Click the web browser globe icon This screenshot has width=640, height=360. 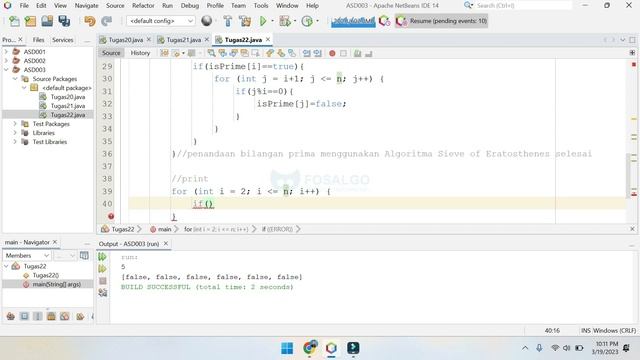coord(207,20)
